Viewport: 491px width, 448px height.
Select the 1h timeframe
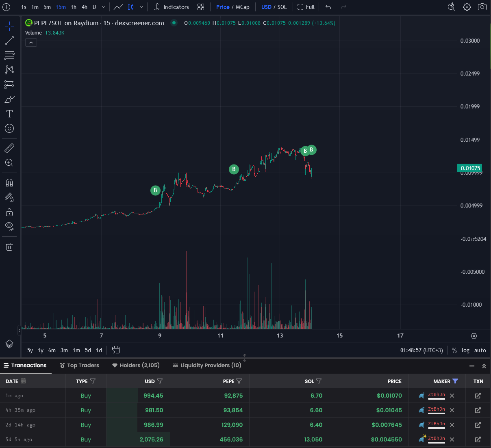(x=74, y=7)
